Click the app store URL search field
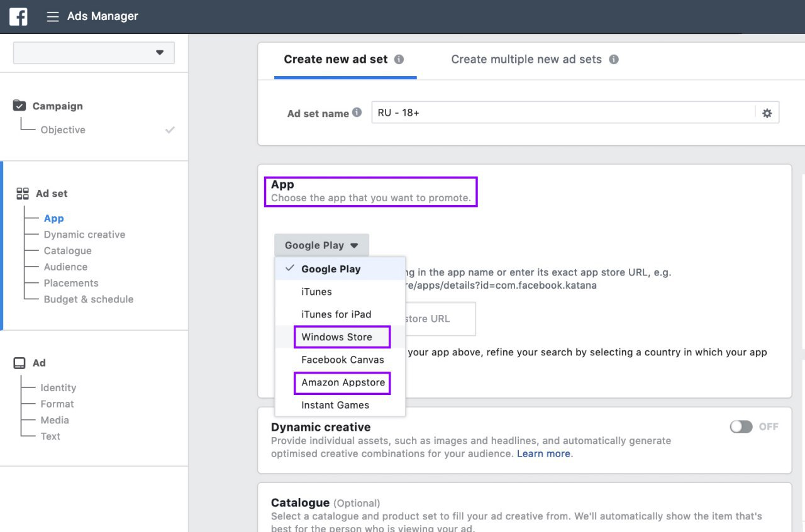 pyautogui.click(x=440, y=319)
